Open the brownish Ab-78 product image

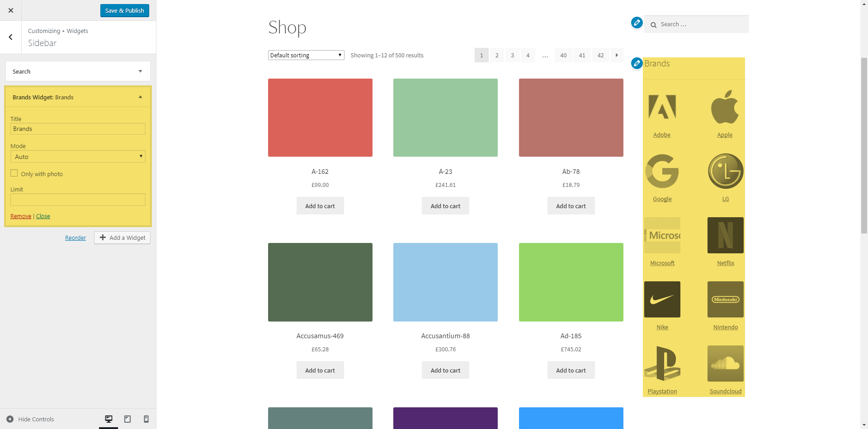571,117
